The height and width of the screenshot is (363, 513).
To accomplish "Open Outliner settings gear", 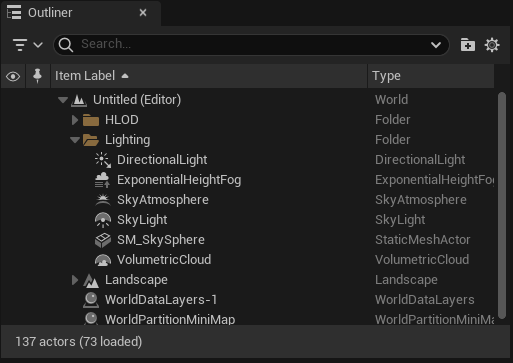I will coord(492,45).
